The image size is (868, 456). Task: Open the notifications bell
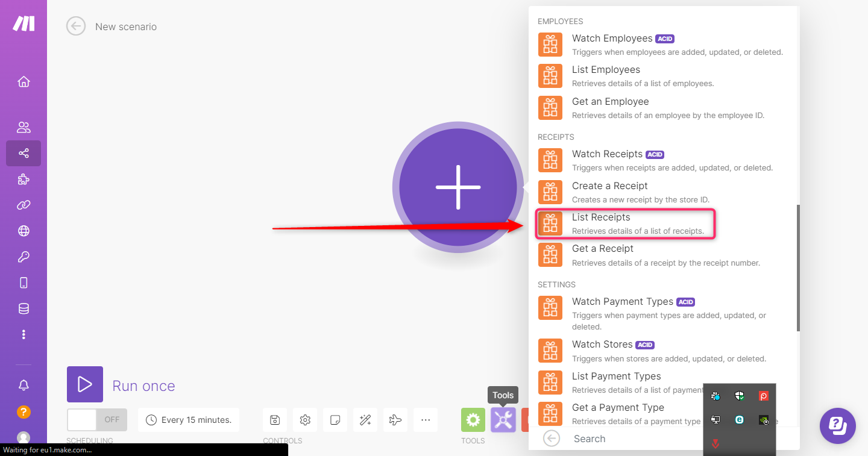pos(24,385)
